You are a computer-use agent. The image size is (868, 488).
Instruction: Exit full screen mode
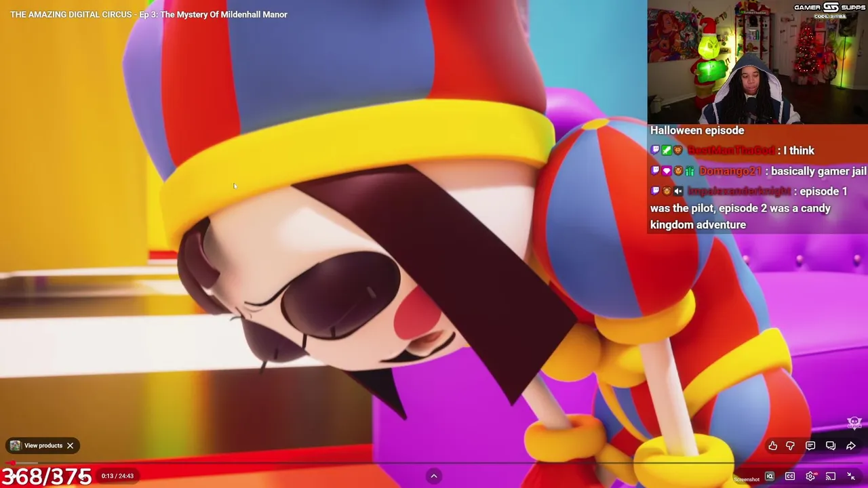(851, 476)
